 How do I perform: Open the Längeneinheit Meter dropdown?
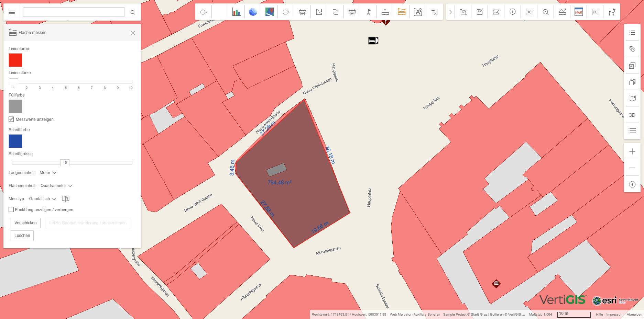point(48,173)
